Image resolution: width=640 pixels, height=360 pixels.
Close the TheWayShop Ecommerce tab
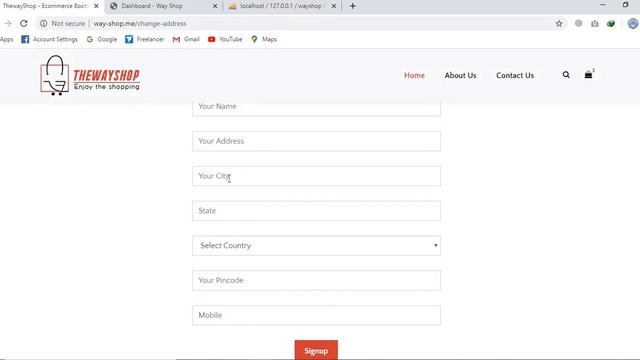click(96, 6)
